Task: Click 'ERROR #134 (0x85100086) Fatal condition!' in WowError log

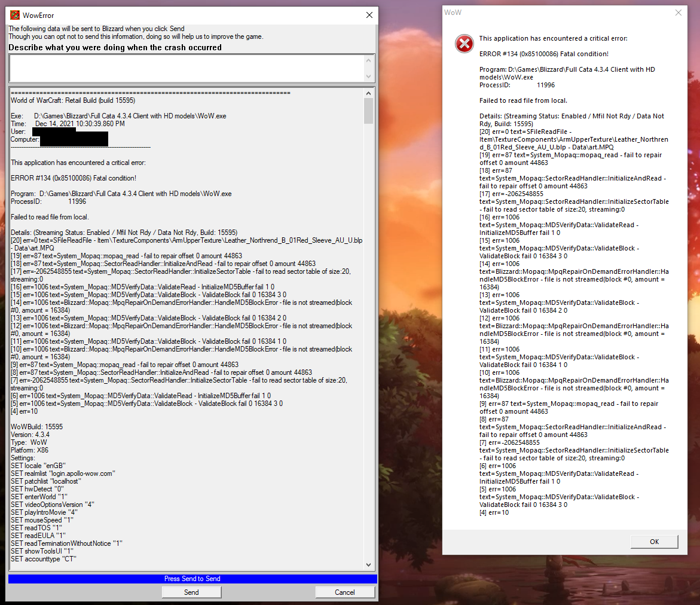Action: [73, 178]
